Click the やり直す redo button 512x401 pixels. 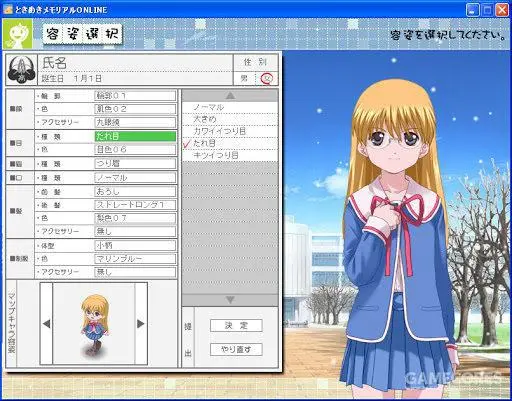tap(236, 349)
